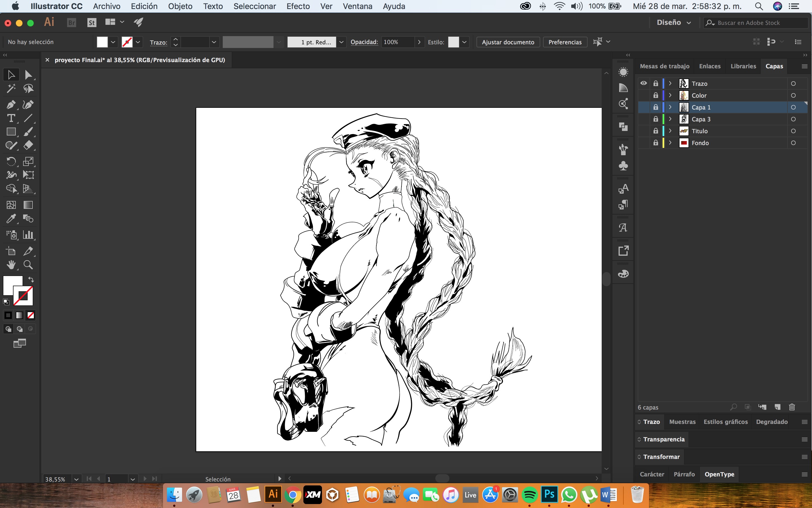The image size is (812, 508).
Task: Choose the Rectangle tool
Action: (x=11, y=132)
